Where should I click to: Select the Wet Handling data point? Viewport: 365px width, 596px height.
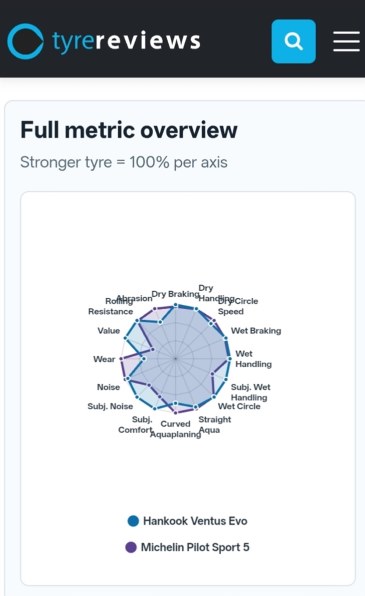coord(229,358)
